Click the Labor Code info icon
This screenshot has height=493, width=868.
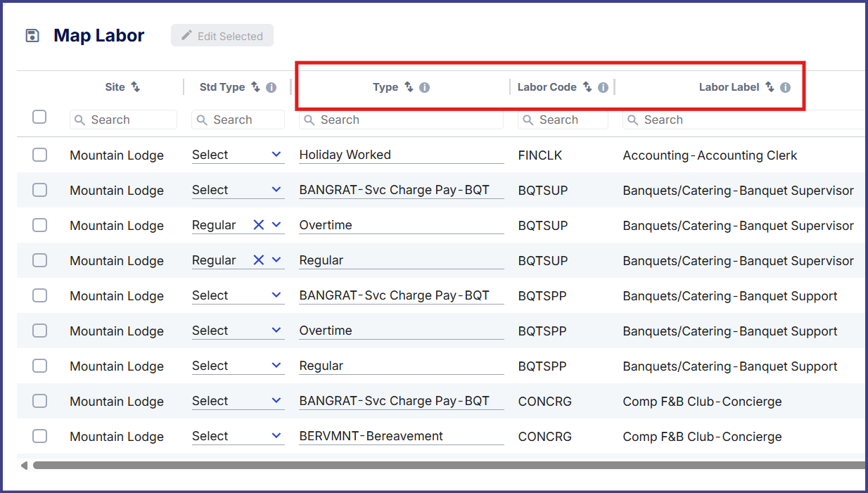(x=603, y=88)
